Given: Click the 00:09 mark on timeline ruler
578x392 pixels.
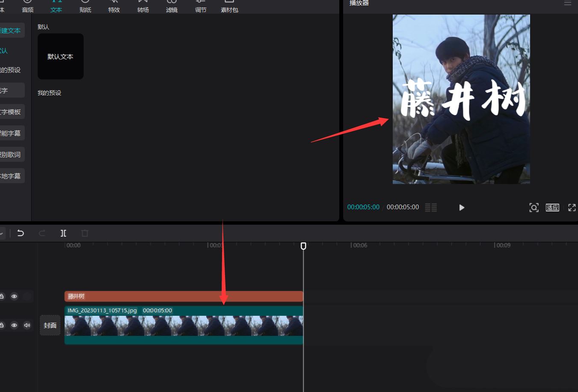Looking at the screenshot, I should (504, 245).
